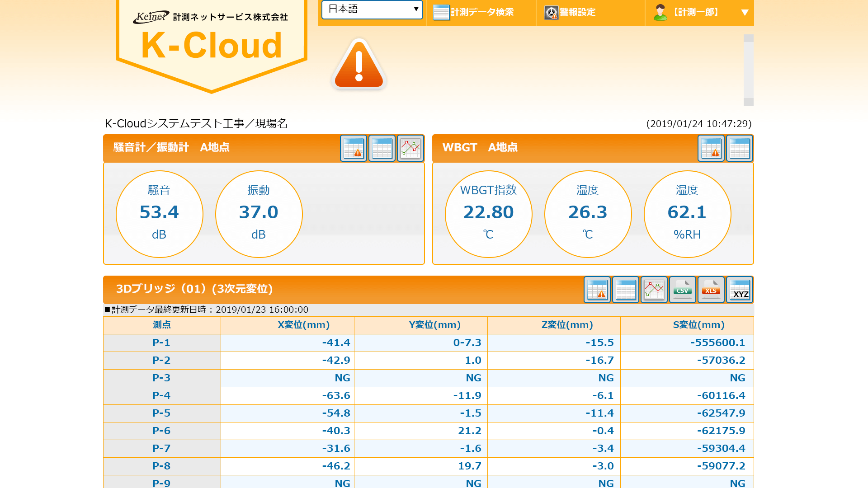Open 警報設定 alarm settings menu
Screen dimensions: 868x488
(x=590, y=12)
